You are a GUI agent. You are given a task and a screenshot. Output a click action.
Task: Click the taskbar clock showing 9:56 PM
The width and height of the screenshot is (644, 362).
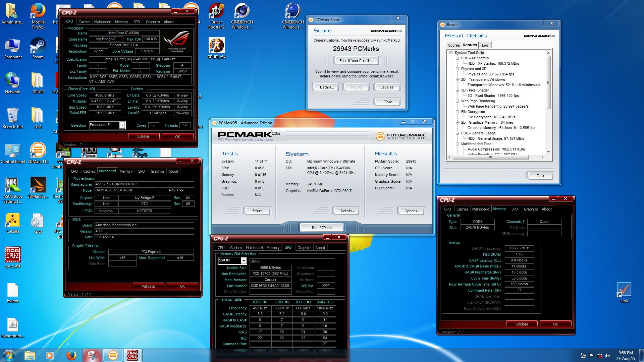click(626, 356)
